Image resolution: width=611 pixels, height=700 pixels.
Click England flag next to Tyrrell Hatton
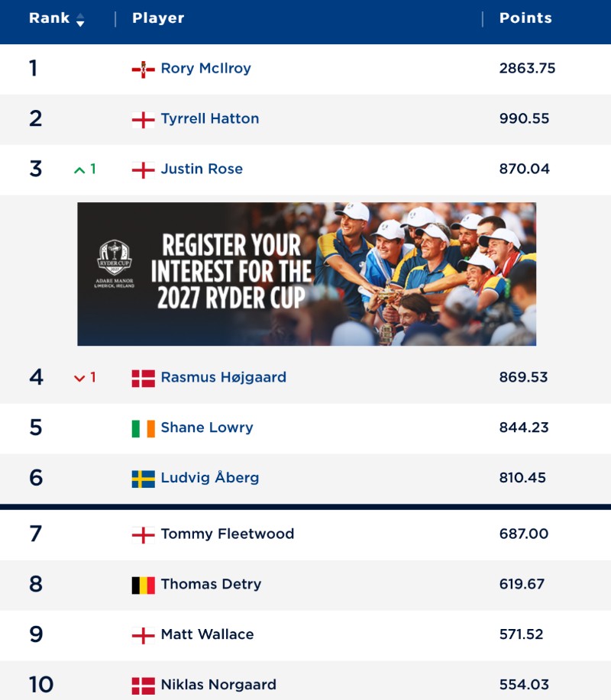coord(144,120)
